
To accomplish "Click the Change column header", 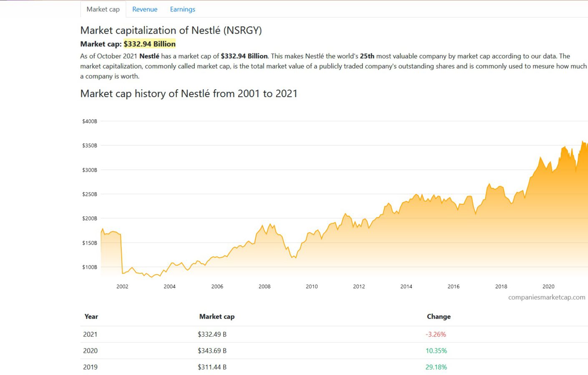I will [x=439, y=316].
